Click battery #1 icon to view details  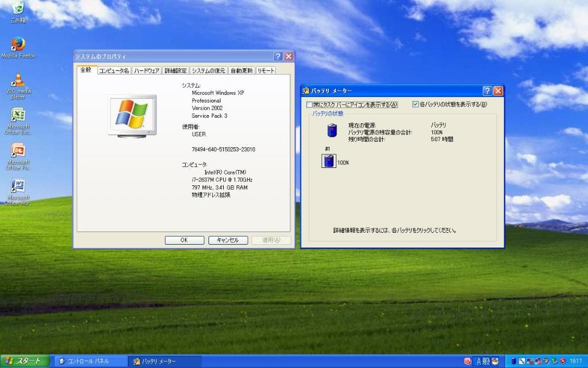pos(328,161)
